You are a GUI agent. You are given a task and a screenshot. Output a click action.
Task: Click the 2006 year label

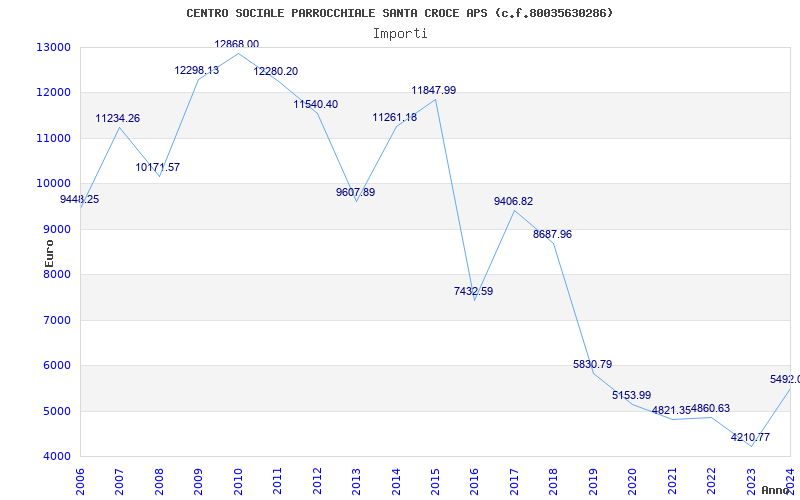pos(80,481)
